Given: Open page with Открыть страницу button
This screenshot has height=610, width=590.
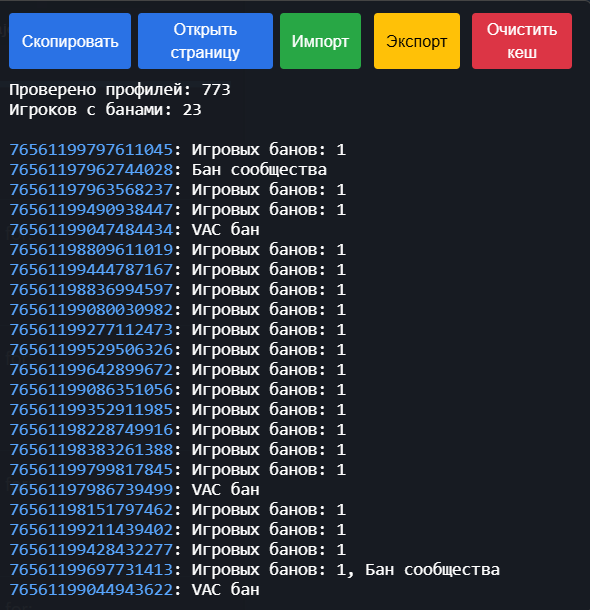Looking at the screenshot, I should (205, 41).
